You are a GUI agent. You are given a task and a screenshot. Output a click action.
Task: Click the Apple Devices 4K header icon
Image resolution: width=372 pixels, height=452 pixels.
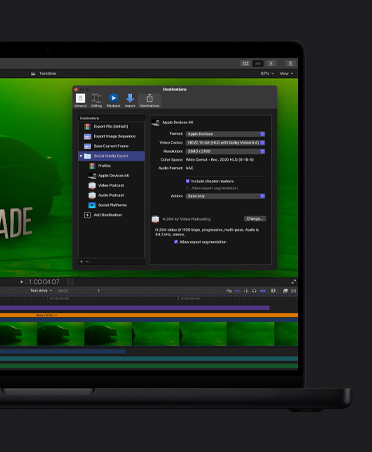155,123
